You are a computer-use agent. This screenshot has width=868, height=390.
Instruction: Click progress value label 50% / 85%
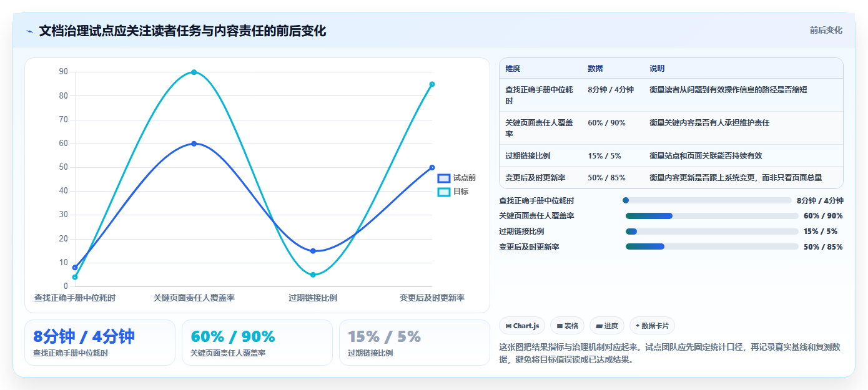click(823, 247)
